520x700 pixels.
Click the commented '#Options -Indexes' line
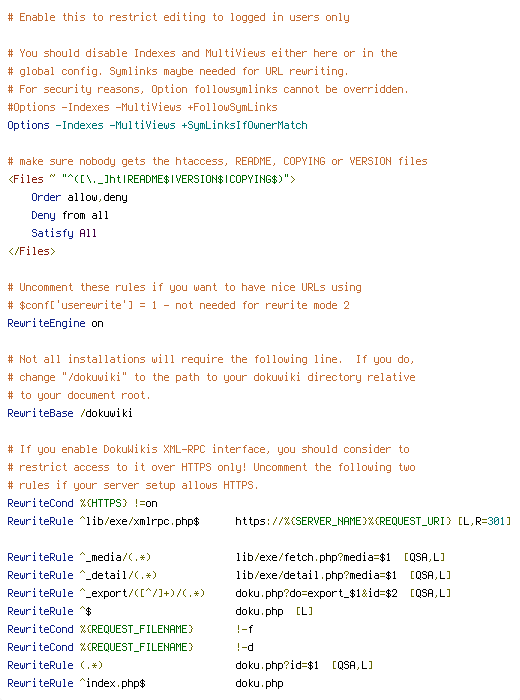[142, 108]
